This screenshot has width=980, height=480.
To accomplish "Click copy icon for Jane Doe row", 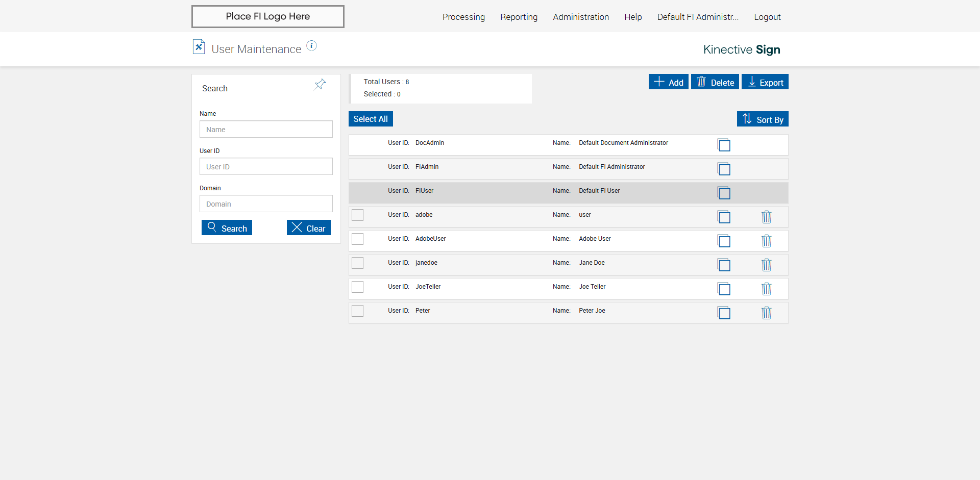I will [724, 265].
